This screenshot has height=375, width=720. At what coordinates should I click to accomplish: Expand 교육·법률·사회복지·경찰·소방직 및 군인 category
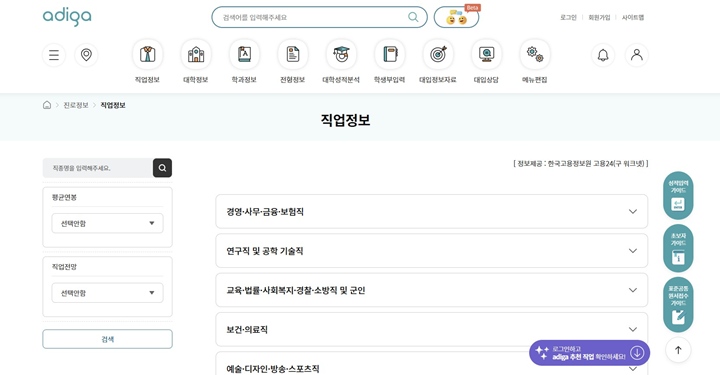point(432,290)
